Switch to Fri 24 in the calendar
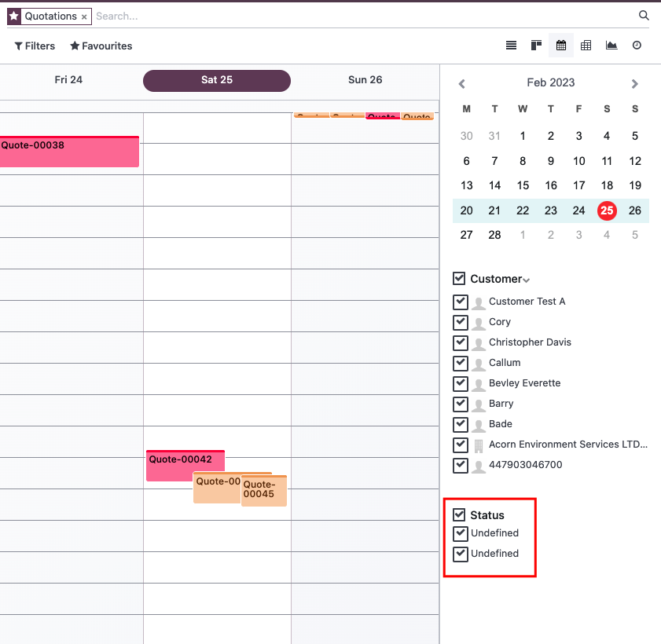Viewport: 661px width, 644px height. (69, 80)
